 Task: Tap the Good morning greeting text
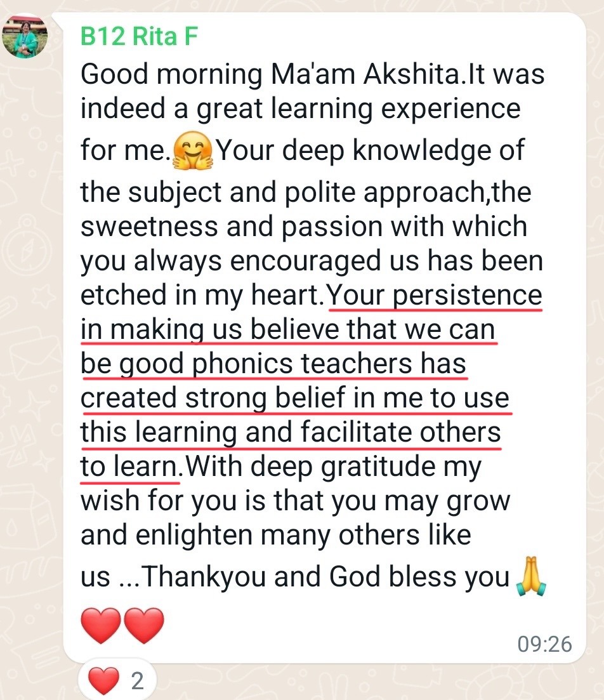click(171, 74)
